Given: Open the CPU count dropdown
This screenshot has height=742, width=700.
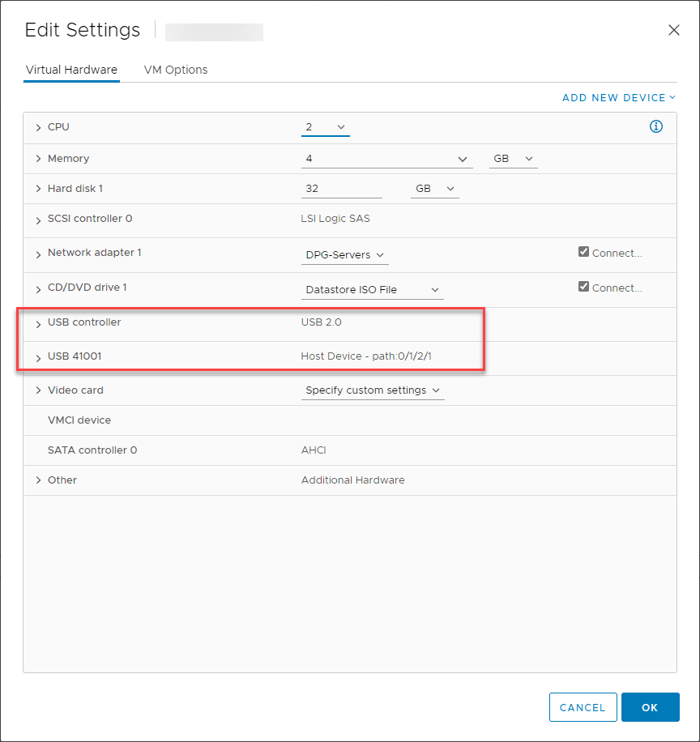Looking at the screenshot, I should 326,127.
